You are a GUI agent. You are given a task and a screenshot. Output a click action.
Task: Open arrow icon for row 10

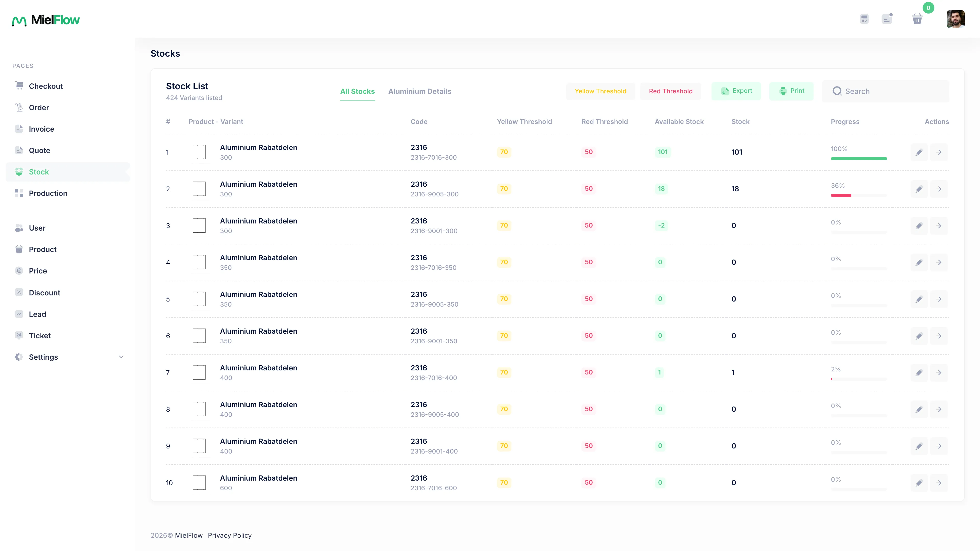939,483
